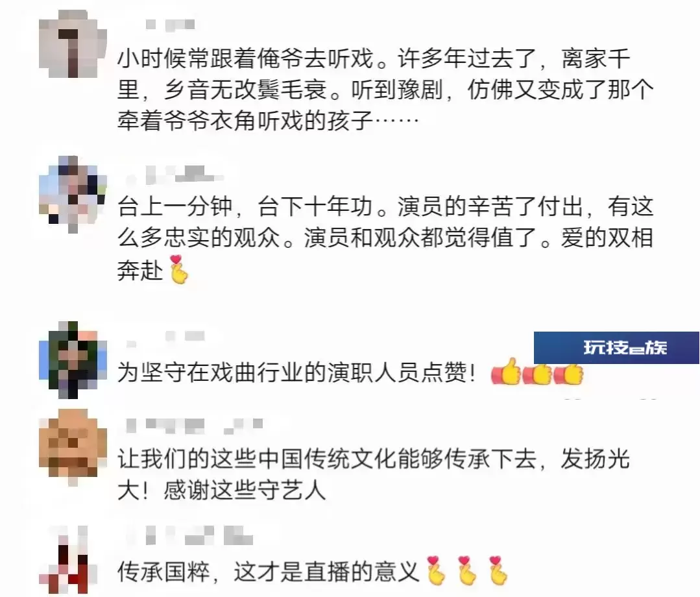This screenshot has width=700, height=597.
Task: Click the blurred username above the 为坚守在戏曲行业 comment
Action: point(165,337)
